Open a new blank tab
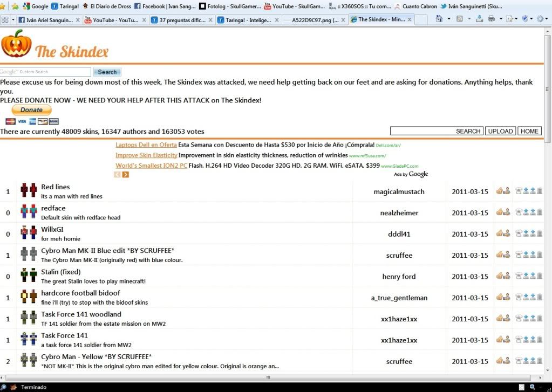552x392 pixels. [421, 20]
